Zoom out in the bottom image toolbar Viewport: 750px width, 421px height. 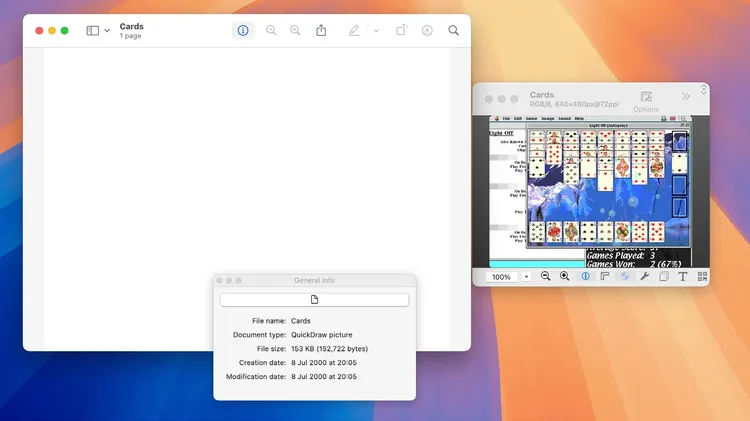click(545, 276)
